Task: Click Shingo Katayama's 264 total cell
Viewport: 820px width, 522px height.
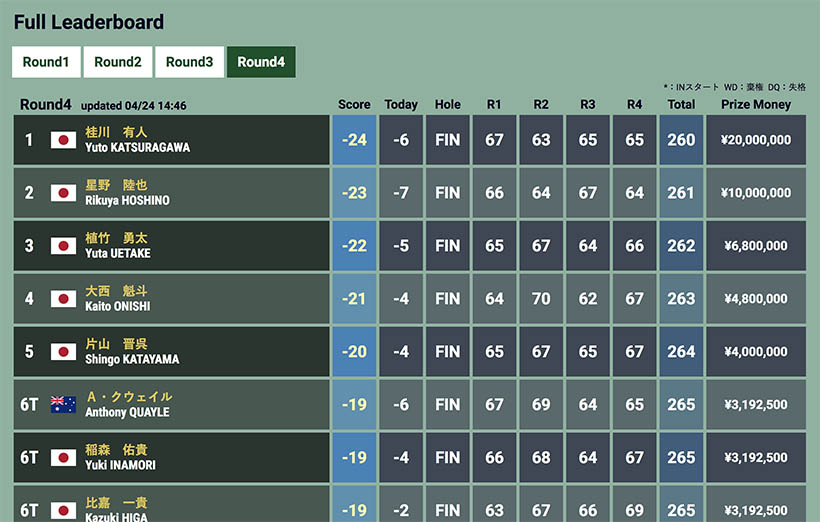Action: click(x=681, y=352)
